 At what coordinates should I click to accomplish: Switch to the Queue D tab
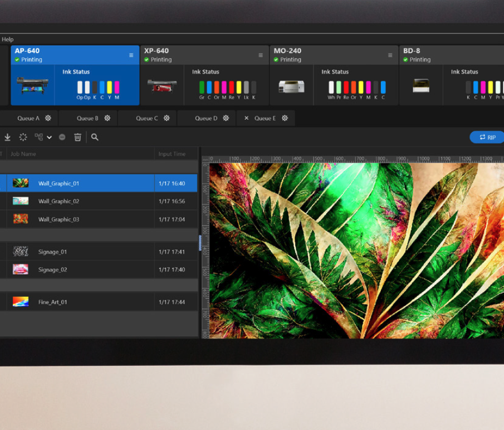pos(206,118)
